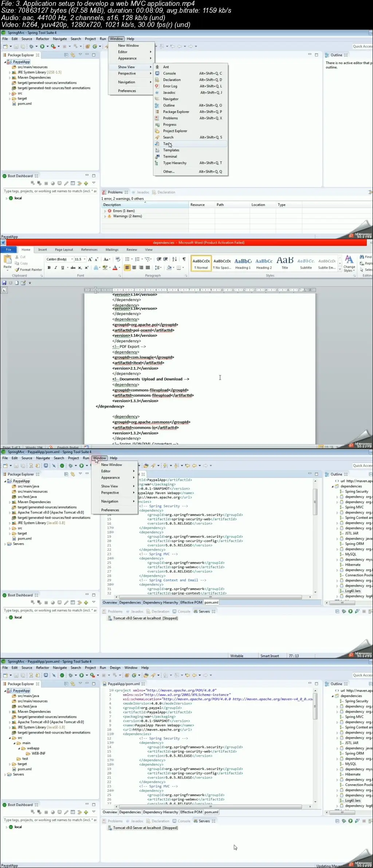Viewport: 373px width, 868px height.
Task: Click Word File tab button
Action: [8, 250]
